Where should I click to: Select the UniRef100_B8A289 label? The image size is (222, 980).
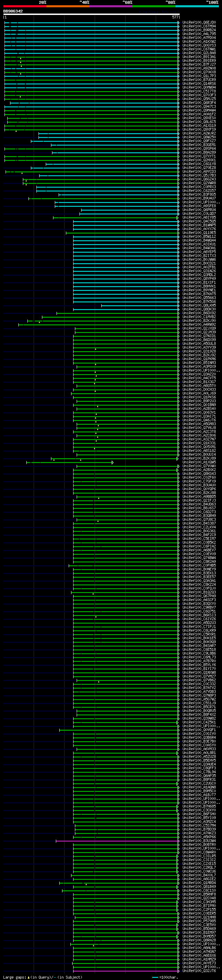point(199,152)
